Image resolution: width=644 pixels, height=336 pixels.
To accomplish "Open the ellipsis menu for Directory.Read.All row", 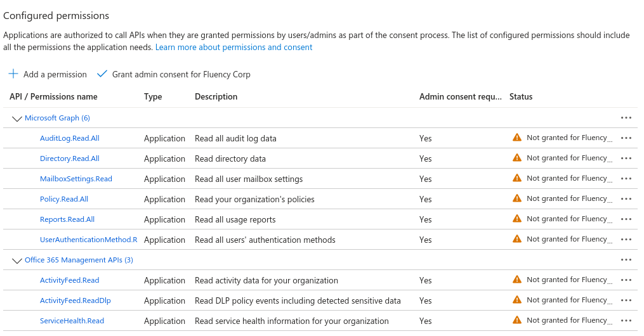I will pyautogui.click(x=626, y=158).
